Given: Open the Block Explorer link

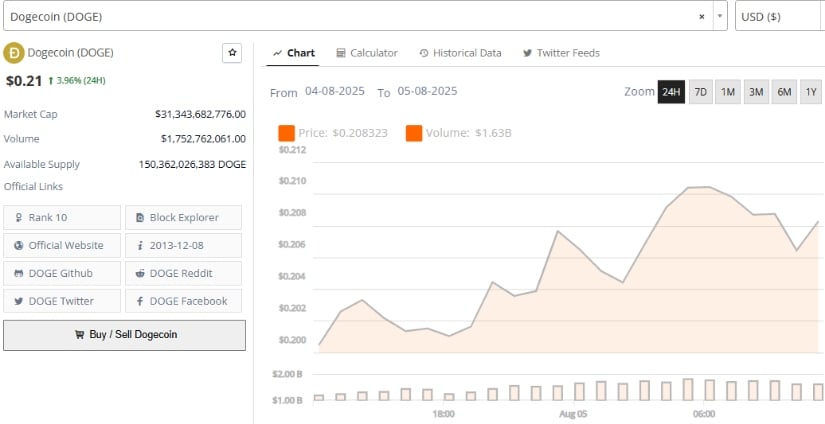Looking at the screenshot, I should [184, 217].
